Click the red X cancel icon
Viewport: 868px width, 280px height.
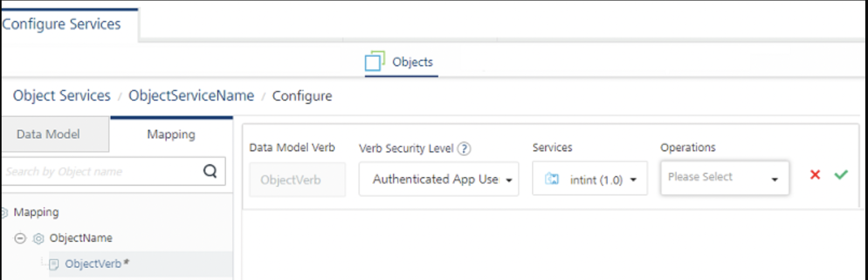(x=815, y=174)
